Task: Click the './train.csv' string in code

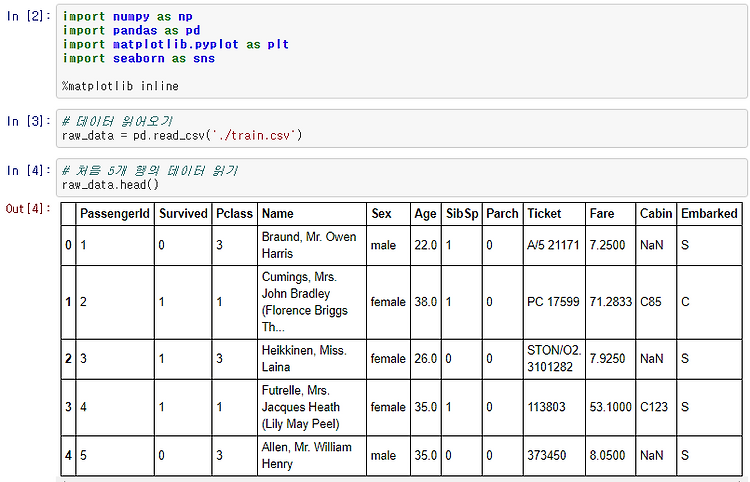Action: coord(256,135)
